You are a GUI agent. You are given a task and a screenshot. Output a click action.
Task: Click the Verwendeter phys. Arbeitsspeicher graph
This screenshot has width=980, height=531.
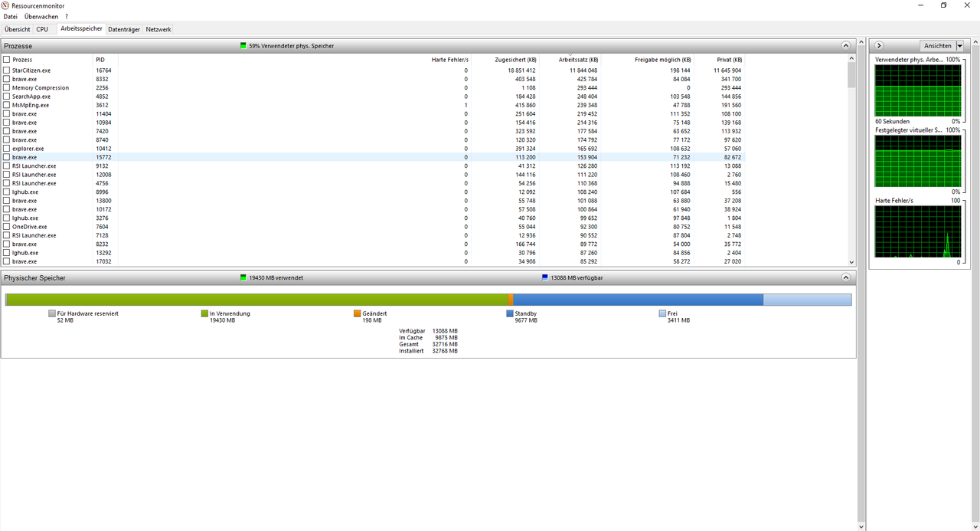pyautogui.click(x=918, y=90)
